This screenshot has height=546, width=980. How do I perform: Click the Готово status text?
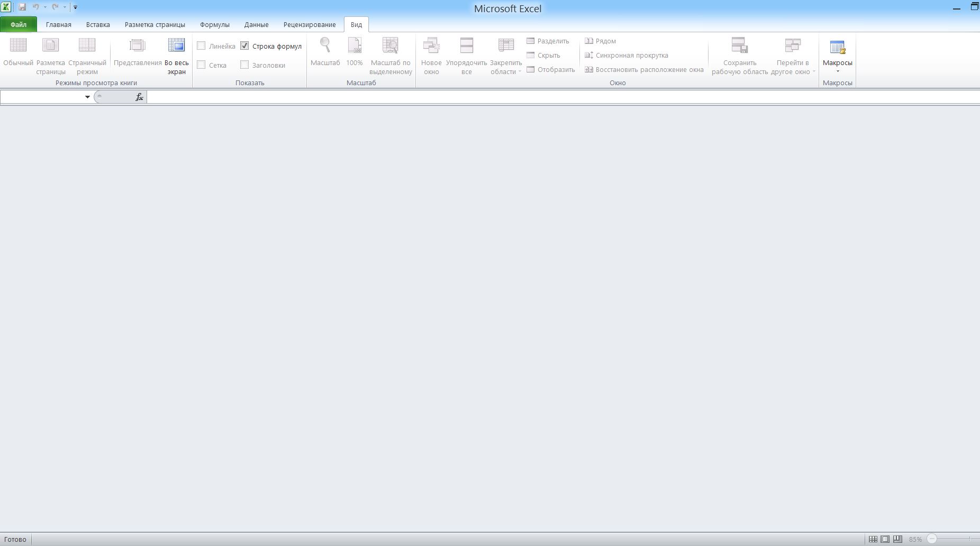tap(15, 539)
